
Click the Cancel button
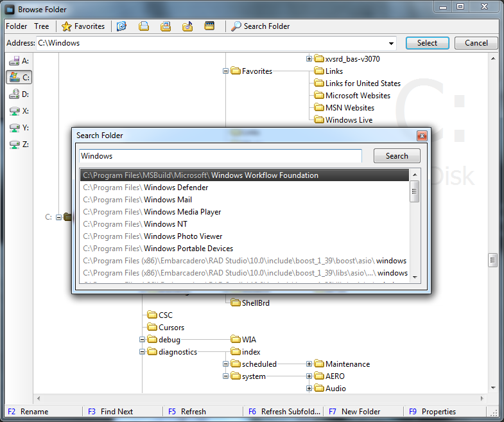[476, 43]
